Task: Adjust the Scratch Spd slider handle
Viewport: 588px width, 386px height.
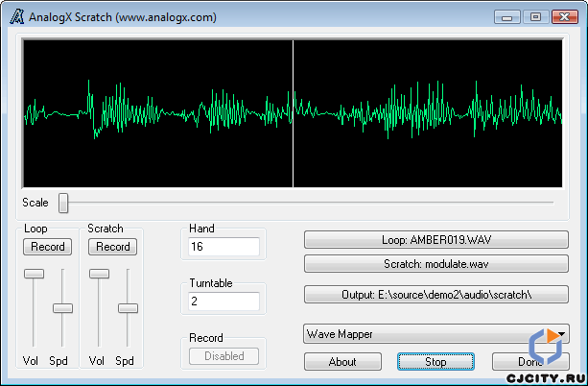Action: point(128,308)
